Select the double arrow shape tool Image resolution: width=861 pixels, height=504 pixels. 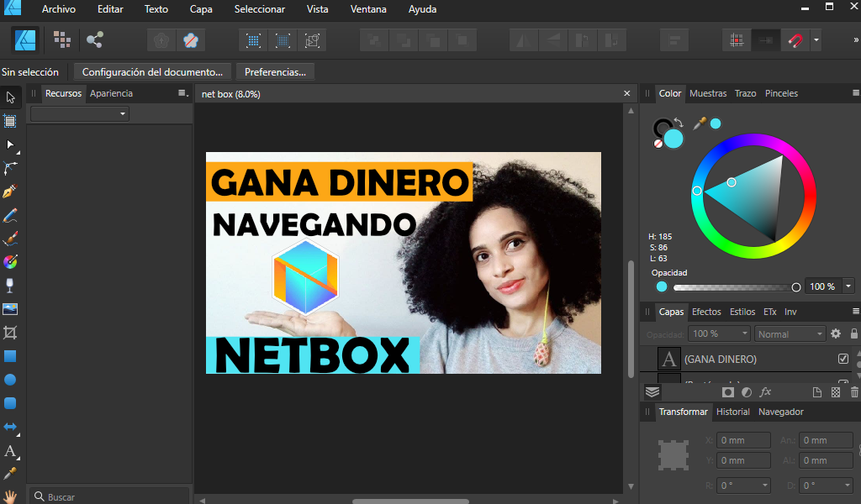click(x=10, y=427)
